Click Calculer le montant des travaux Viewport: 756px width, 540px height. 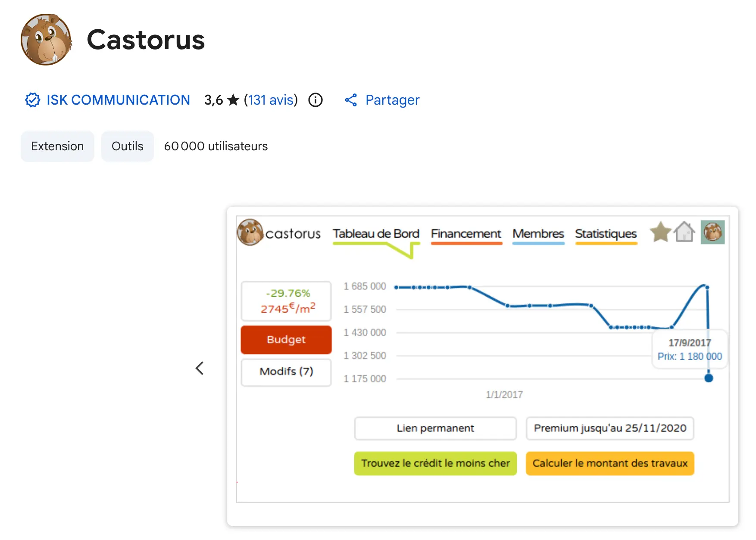tap(610, 463)
